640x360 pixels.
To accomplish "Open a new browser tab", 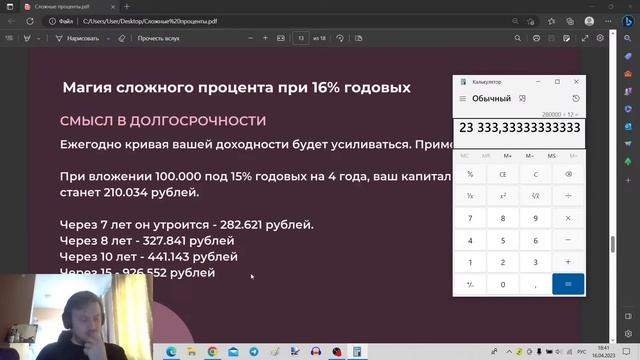I will tap(127, 7).
